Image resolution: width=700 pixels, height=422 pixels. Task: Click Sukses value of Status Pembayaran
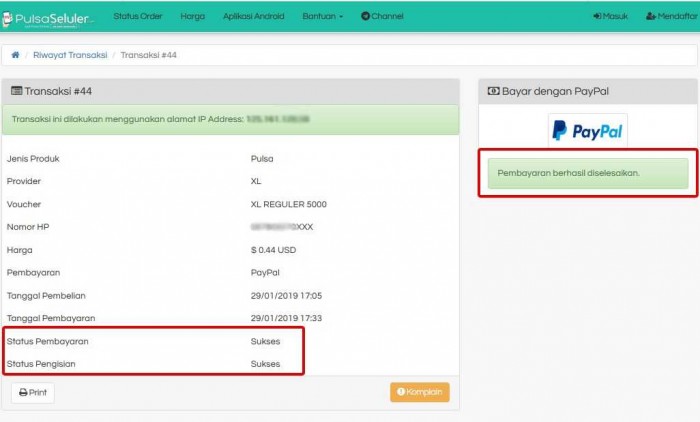coord(265,342)
